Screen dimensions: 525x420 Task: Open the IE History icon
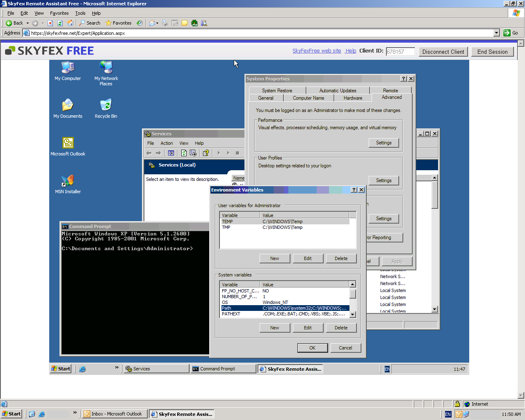139,23
